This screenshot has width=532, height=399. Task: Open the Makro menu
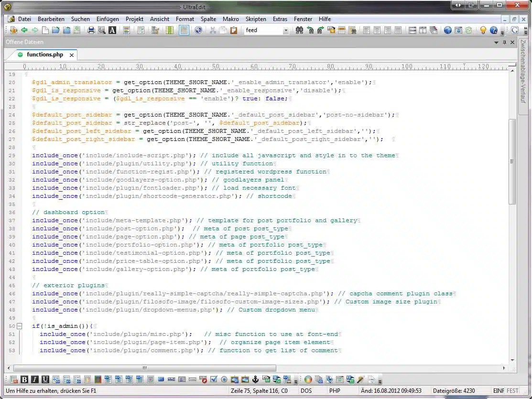click(231, 19)
